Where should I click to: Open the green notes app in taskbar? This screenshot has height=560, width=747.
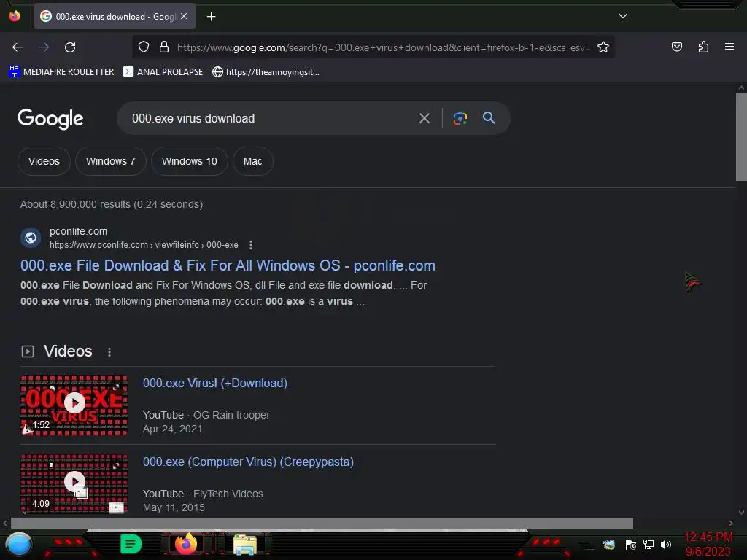click(x=131, y=544)
